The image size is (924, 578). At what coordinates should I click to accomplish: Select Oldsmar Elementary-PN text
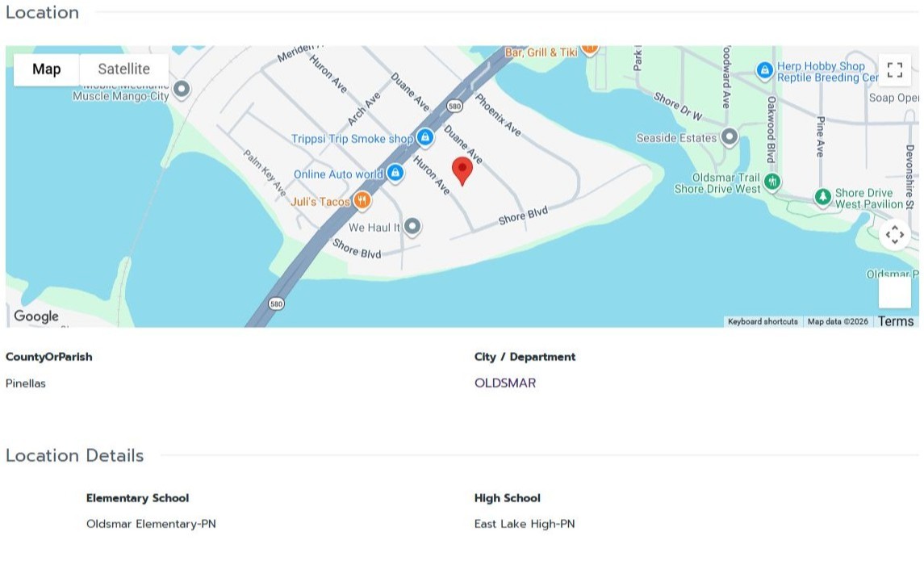pos(151,524)
